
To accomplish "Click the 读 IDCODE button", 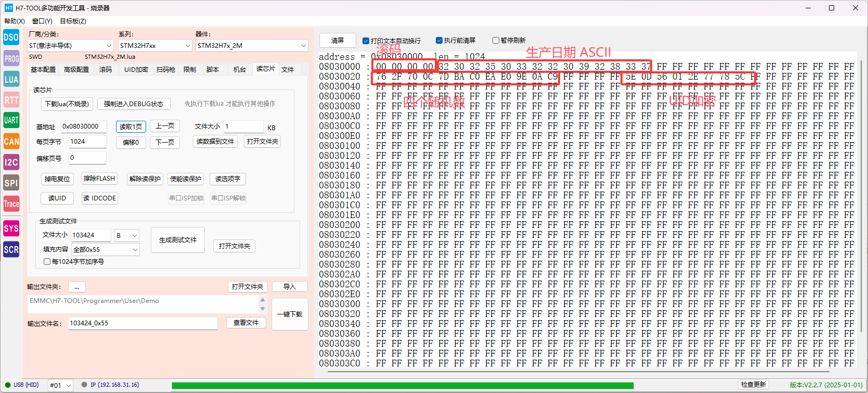I will (100, 198).
